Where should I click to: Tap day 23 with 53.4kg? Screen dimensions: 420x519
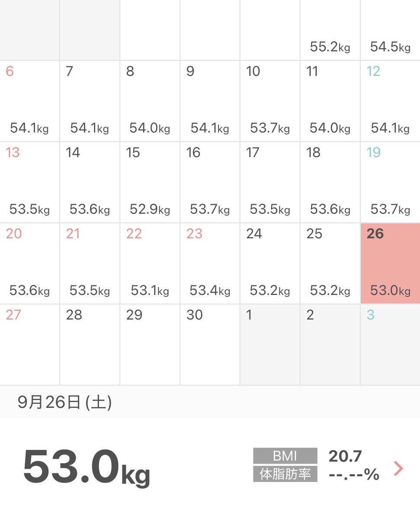tap(210, 263)
